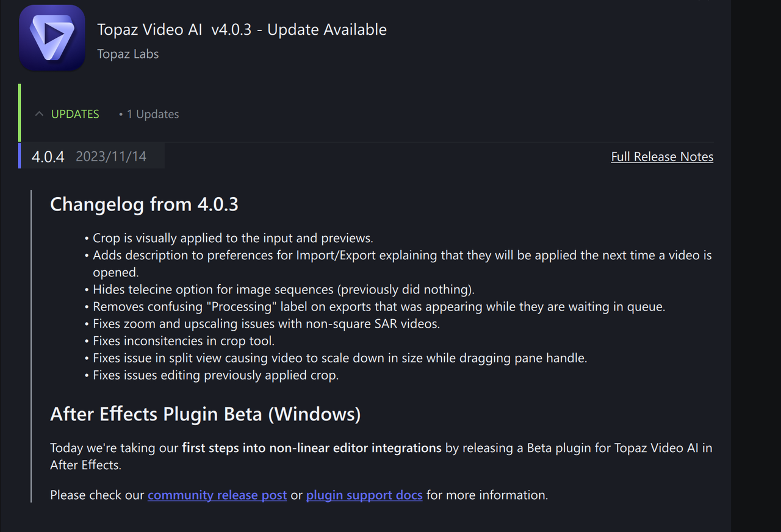Click the crop tool inconsistencies bullet

[184, 340]
